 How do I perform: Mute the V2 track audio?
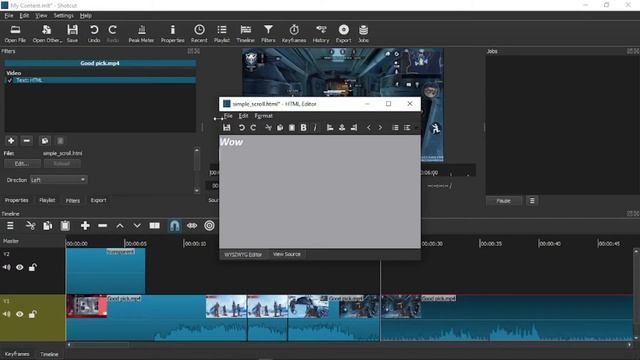tap(7, 267)
